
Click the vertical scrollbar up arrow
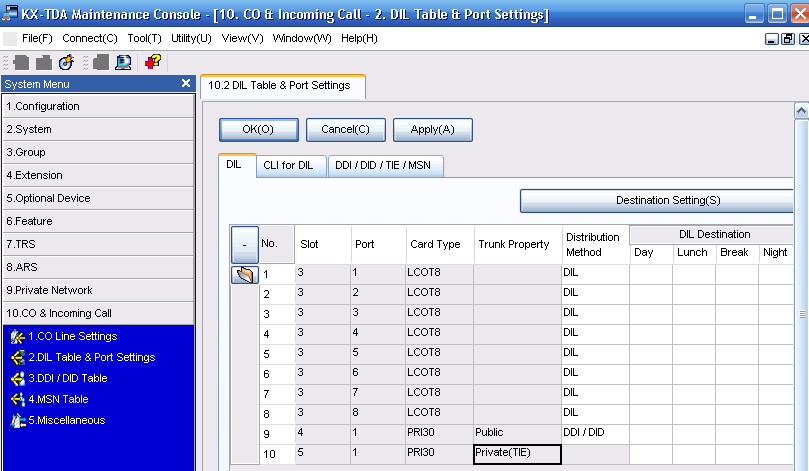click(801, 110)
